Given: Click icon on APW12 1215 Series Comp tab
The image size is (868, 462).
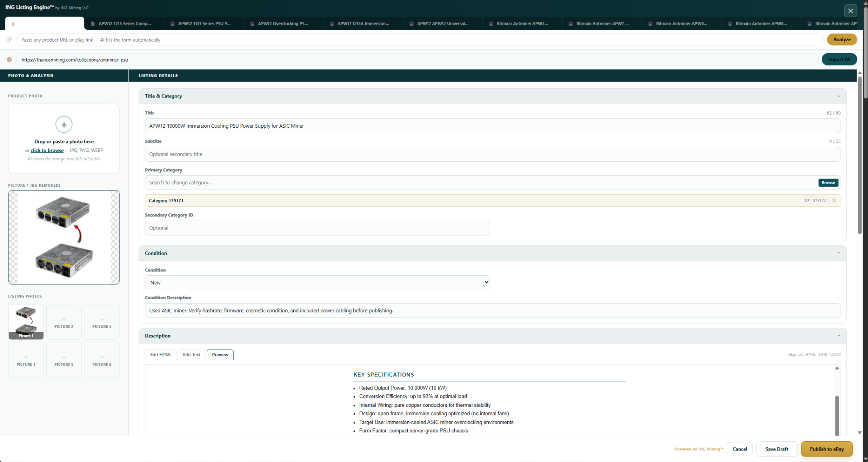Looking at the screenshot, I should 93,24.
